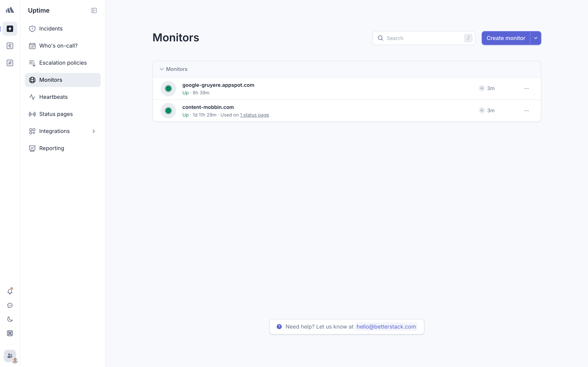This screenshot has width=588, height=367.
Task: Focus the Search monitors field
Action: (x=423, y=38)
